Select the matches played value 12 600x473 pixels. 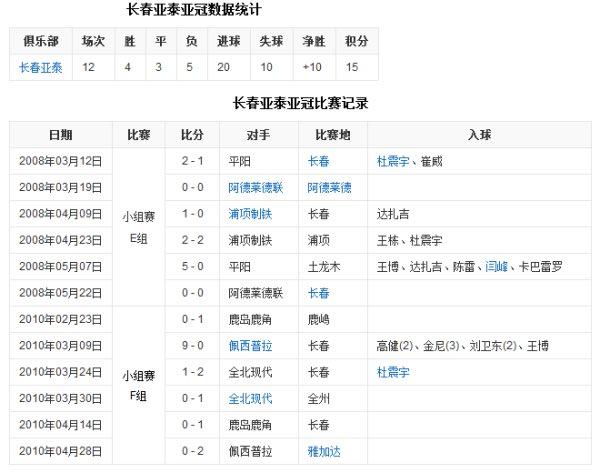(x=88, y=67)
